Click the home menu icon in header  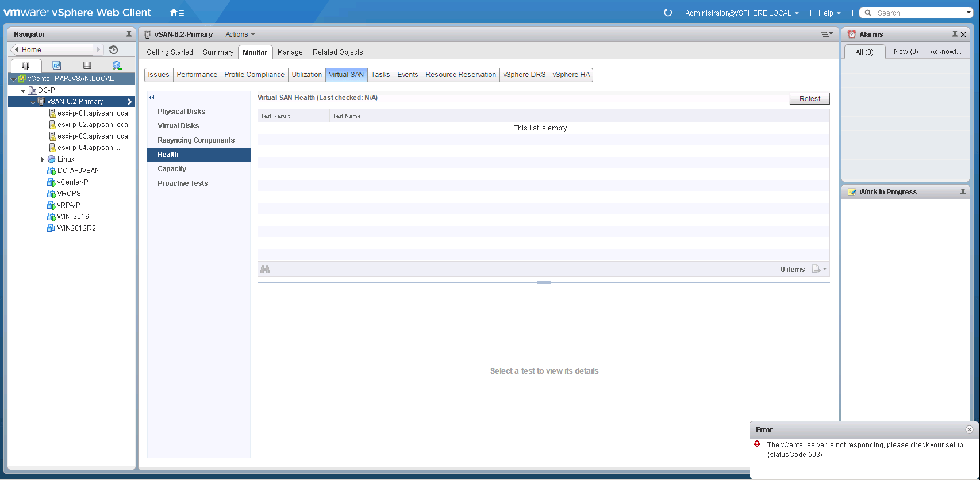pos(176,13)
